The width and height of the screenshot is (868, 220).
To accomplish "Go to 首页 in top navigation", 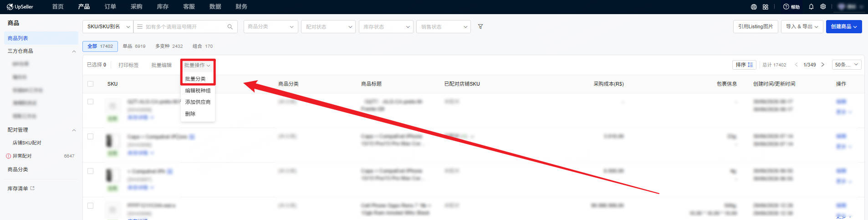I will click(x=58, y=7).
